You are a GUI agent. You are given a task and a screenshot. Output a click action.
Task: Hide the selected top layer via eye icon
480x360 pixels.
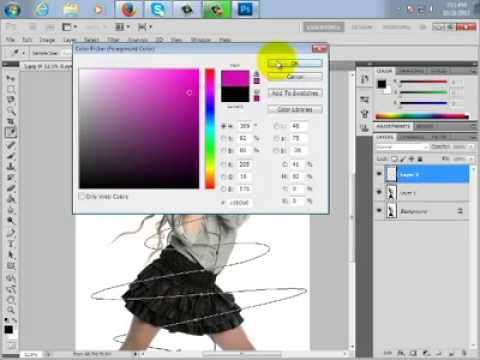(x=379, y=174)
